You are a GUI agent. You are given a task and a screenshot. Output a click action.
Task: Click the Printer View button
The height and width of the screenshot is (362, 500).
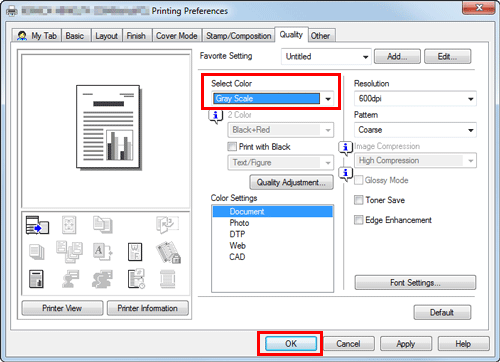pyautogui.click(x=62, y=308)
